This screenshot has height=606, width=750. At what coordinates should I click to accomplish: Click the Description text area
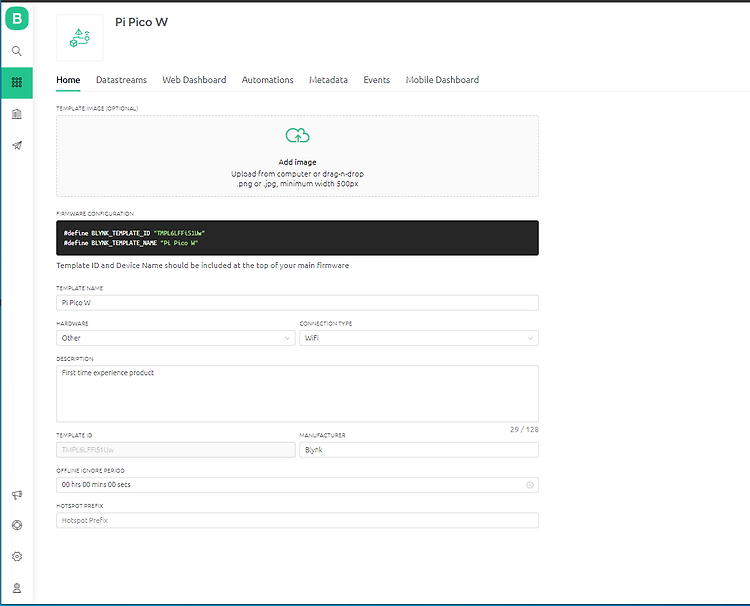(298, 394)
